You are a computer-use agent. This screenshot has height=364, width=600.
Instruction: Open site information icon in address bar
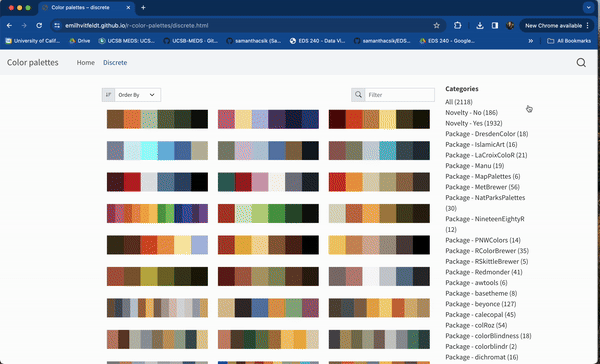pos(57,26)
